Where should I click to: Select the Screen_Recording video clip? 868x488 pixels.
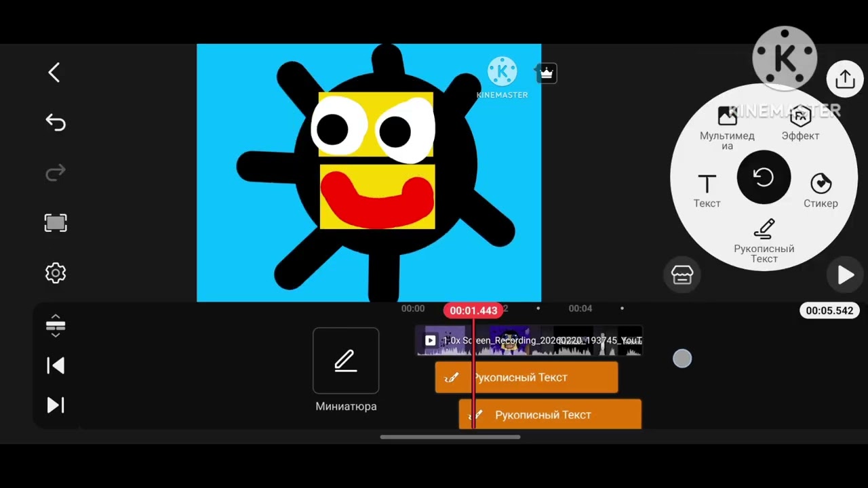(529, 341)
